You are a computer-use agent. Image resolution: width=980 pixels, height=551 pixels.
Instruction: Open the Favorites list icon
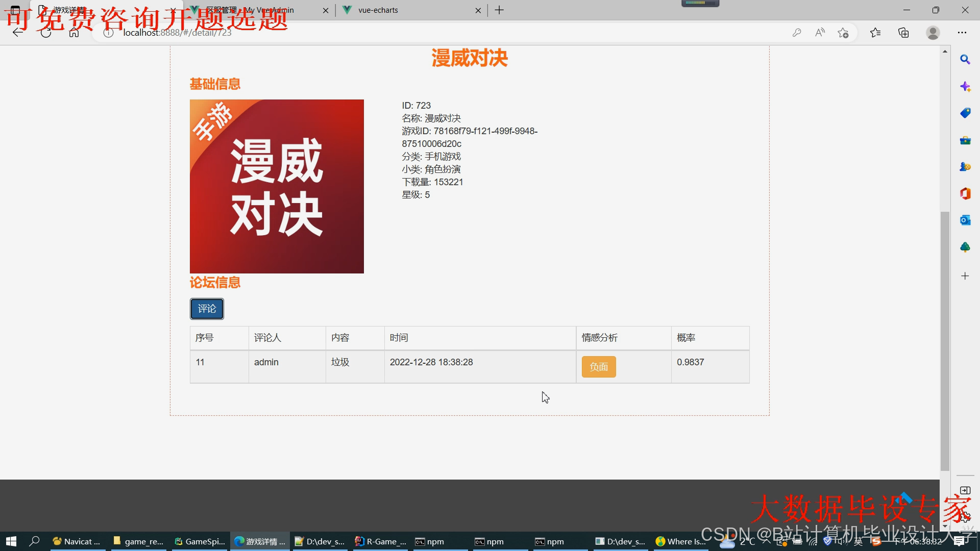(x=875, y=33)
